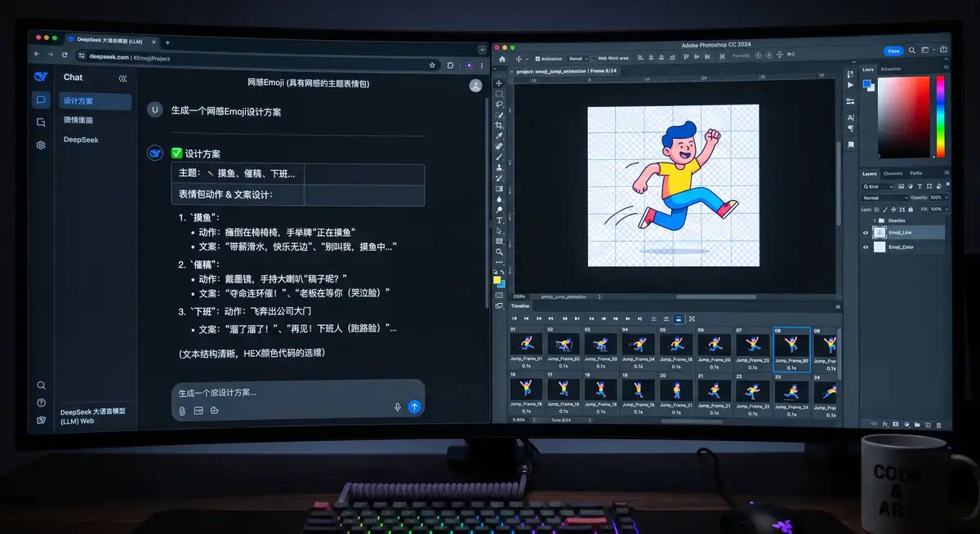Select the Lasso tool in Photoshop

499,104
